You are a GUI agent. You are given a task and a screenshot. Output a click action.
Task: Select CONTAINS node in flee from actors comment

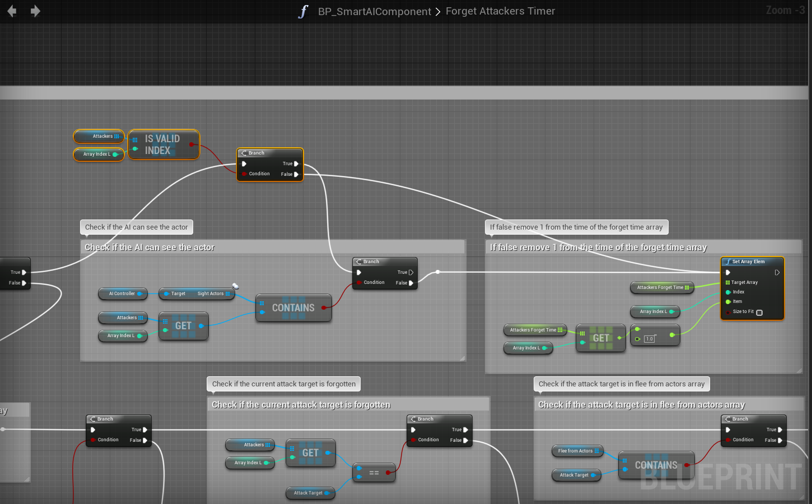click(x=656, y=465)
